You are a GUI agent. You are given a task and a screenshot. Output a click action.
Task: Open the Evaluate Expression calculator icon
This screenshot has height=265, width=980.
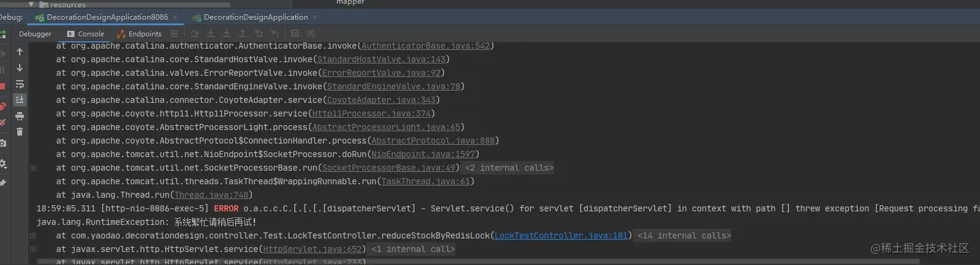click(295, 33)
